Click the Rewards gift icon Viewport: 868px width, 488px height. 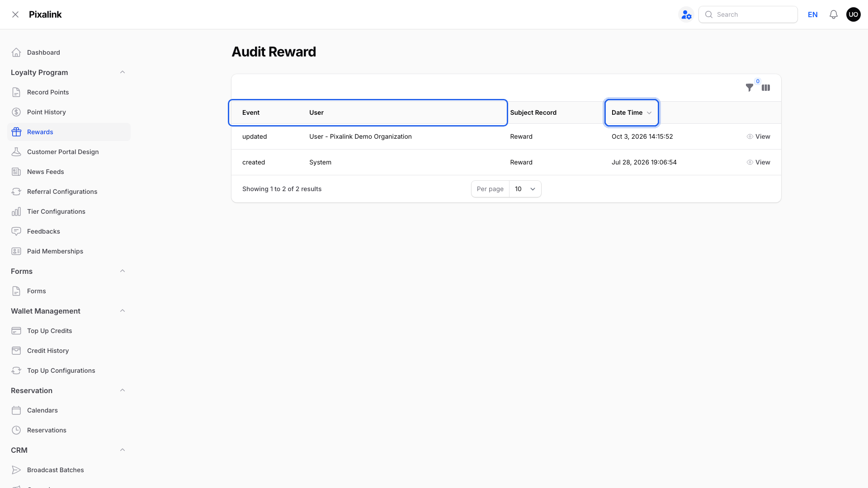click(16, 132)
